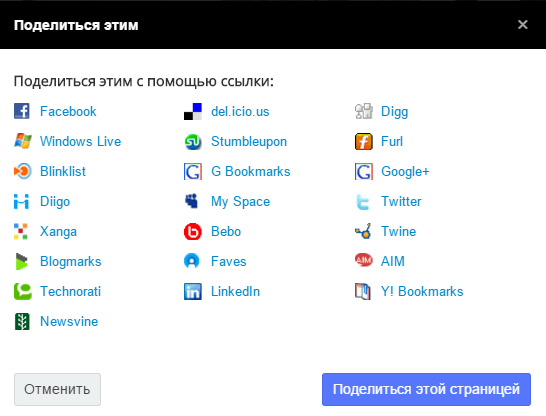Open the Google+ share link
546x416 pixels.
pyautogui.click(x=405, y=171)
